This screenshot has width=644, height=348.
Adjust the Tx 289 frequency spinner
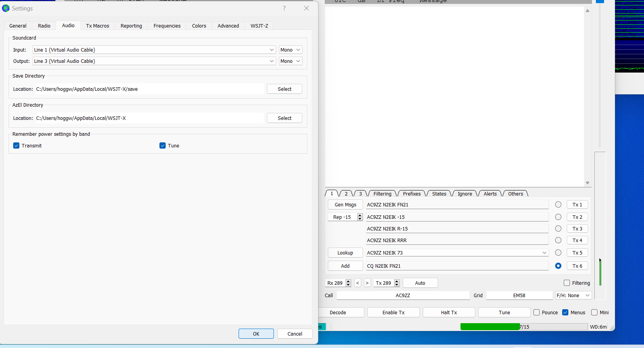[x=396, y=283]
